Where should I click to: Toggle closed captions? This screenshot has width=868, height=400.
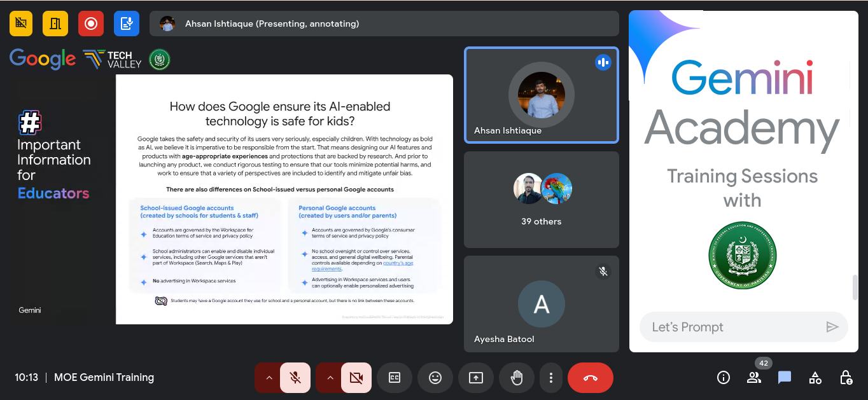pyautogui.click(x=395, y=378)
